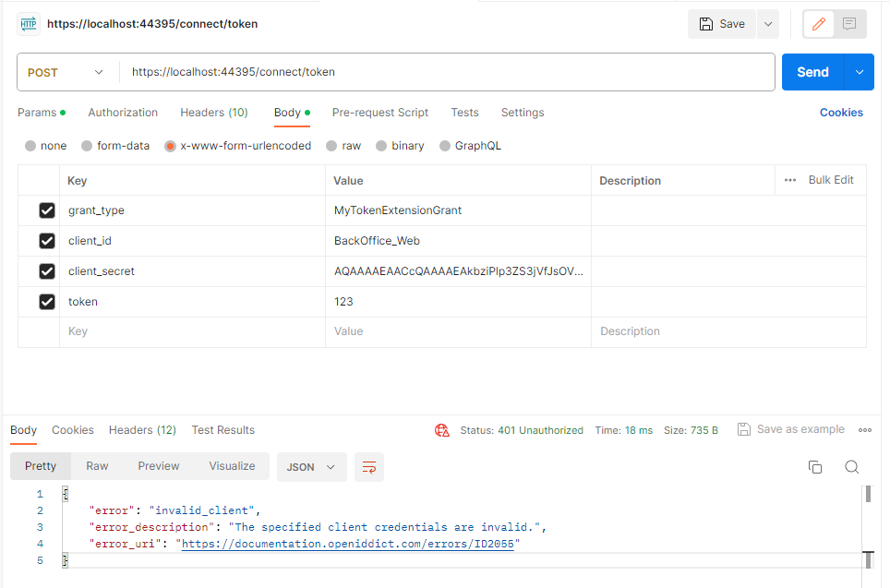Click the pencil edit mode icon

(x=818, y=24)
